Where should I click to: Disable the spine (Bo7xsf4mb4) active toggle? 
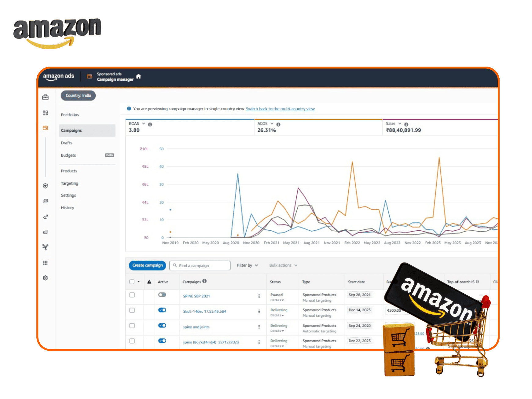[x=162, y=341]
